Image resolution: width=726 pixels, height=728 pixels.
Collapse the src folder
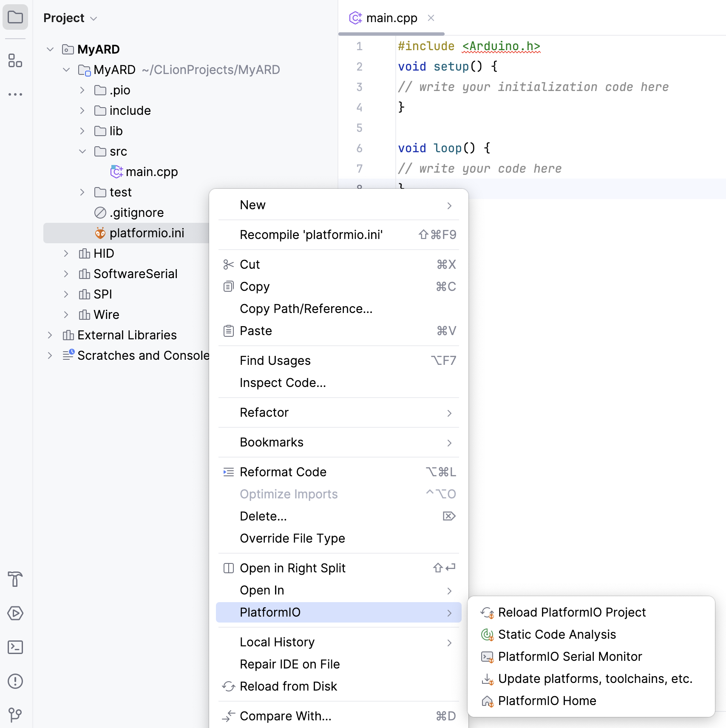(x=82, y=151)
